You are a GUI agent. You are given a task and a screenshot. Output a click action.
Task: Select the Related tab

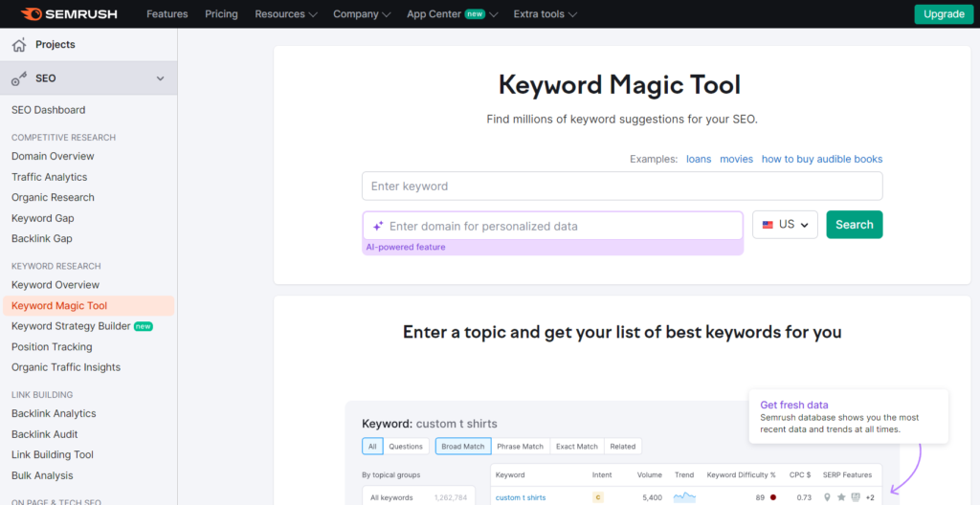coord(622,447)
